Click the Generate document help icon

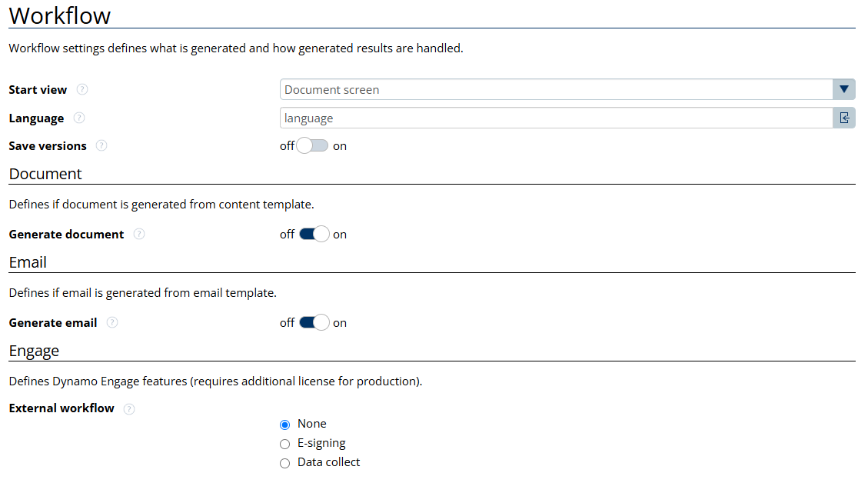coord(139,234)
